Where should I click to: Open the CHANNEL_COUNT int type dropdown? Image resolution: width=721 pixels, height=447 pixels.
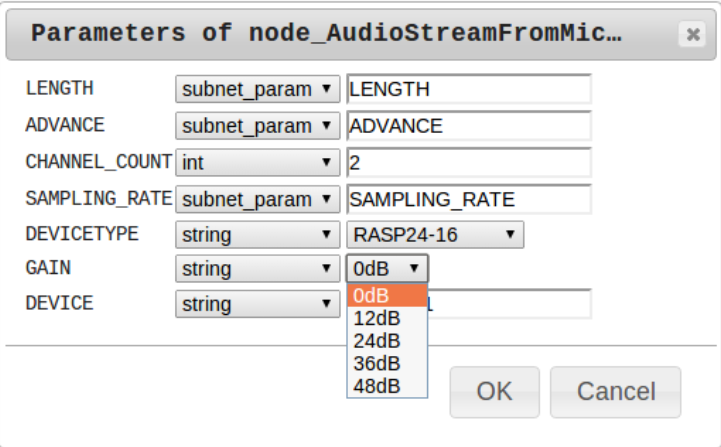(257, 162)
